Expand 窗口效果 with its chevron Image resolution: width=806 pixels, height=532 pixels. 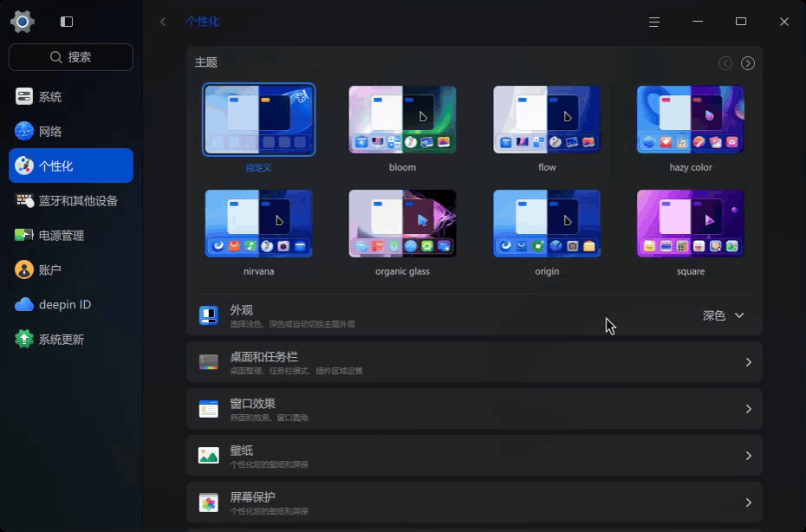pyautogui.click(x=749, y=409)
